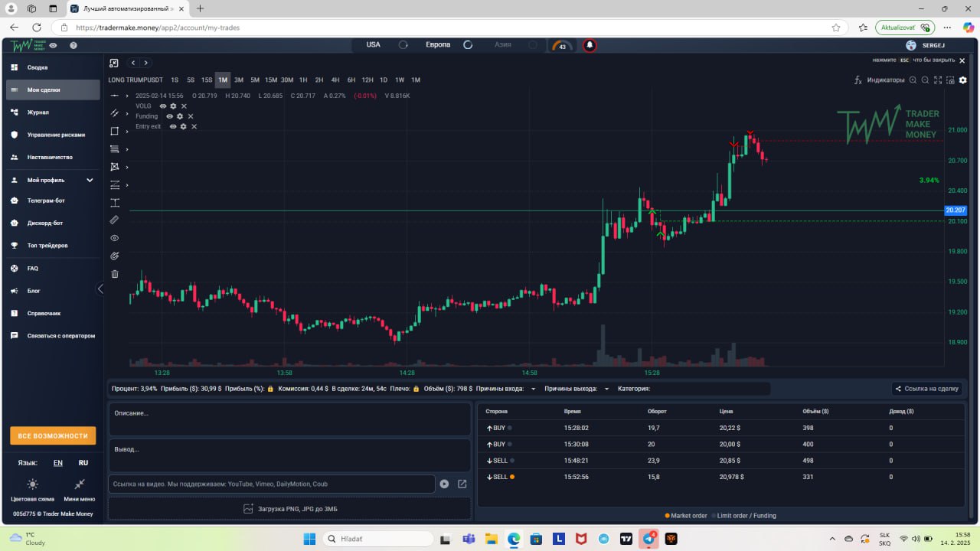980x551 pixels.
Task: Click the trash delete drawings icon
Action: (x=115, y=273)
